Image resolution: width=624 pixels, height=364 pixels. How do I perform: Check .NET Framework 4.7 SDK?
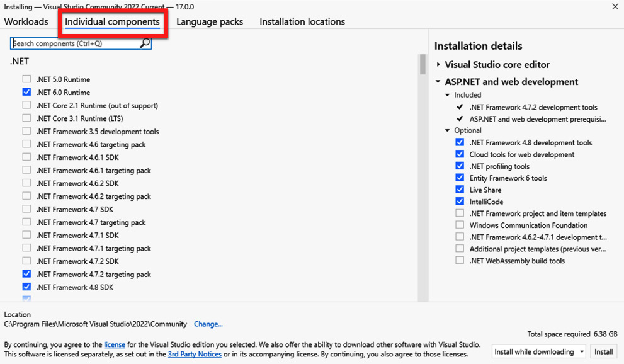click(26, 209)
